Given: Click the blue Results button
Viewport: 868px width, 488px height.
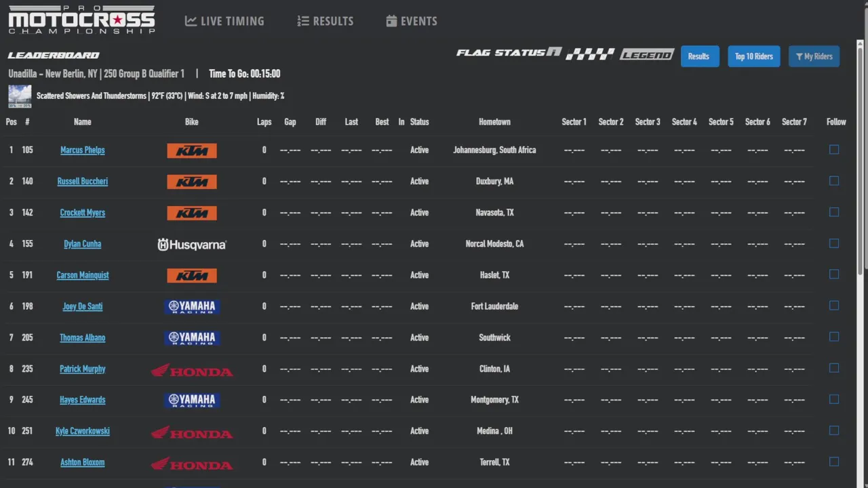Looking at the screenshot, I should coord(699,56).
